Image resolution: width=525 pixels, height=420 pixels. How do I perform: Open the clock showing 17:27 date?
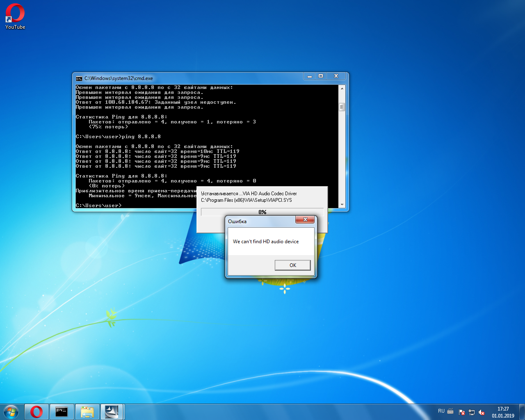[503, 412]
